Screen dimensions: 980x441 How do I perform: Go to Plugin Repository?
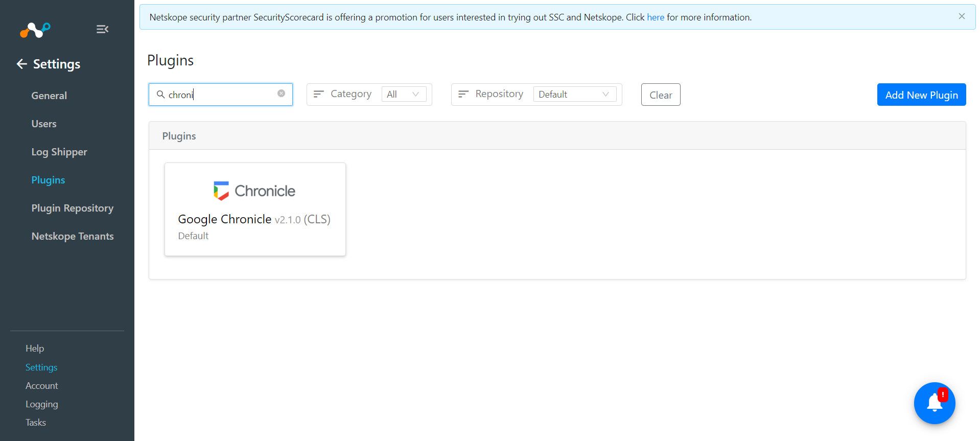click(73, 208)
